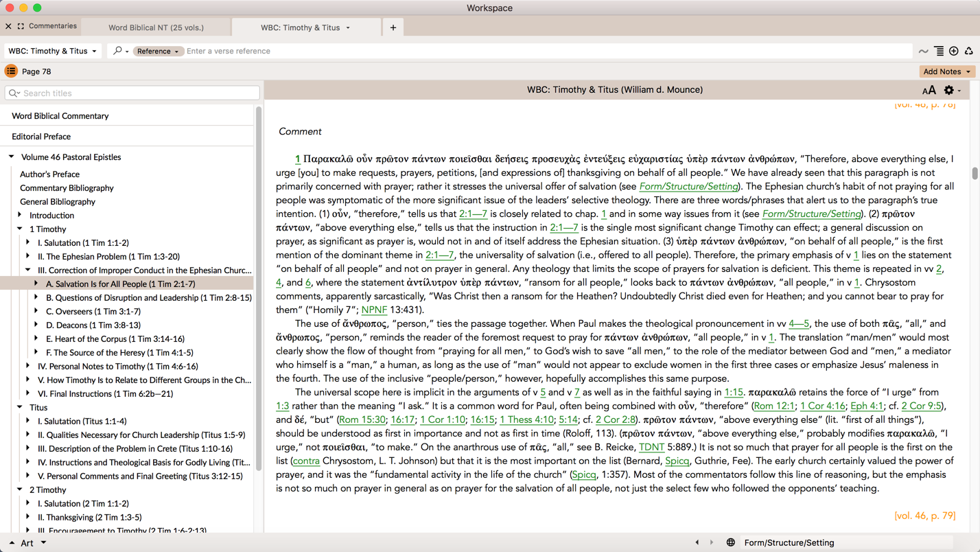Open C. Overseers (1 Tim 3:1-7)
This screenshot has width=980, height=552.
(x=93, y=312)
